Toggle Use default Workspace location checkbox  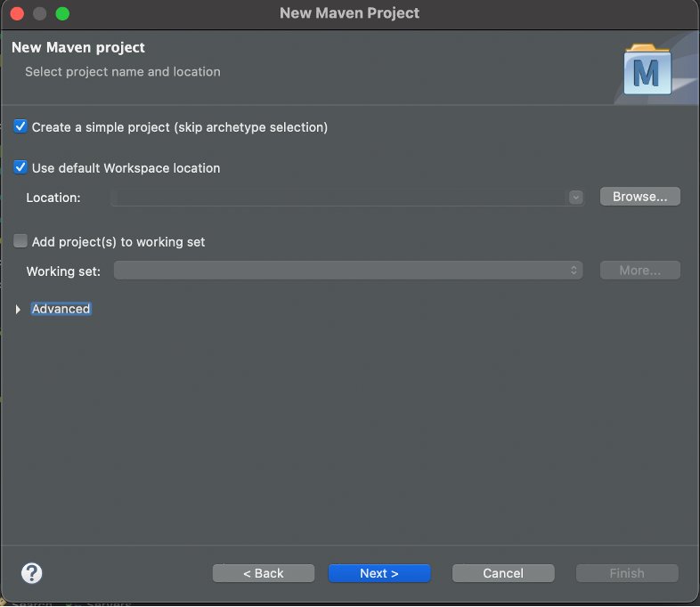point(20,167)
